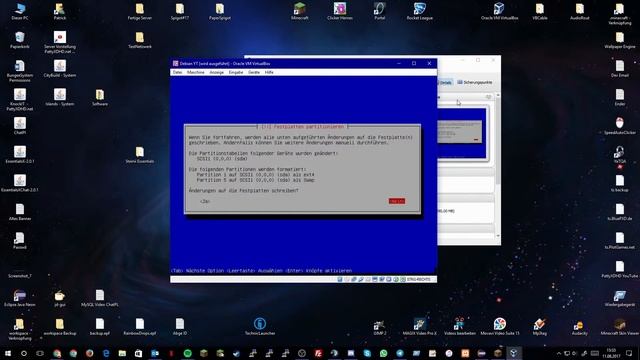The height and width of the screenshot is (360, 640).
Task: Launch GIMP 2 shortcut
Action: (380, 327)
